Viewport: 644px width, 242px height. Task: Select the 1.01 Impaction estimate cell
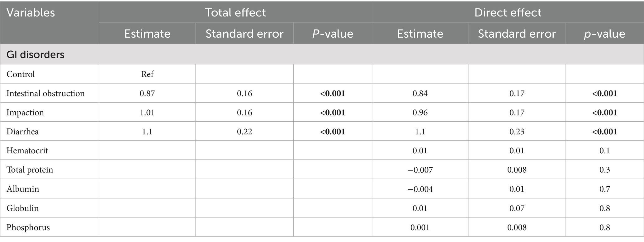click(x=147, y=112)
